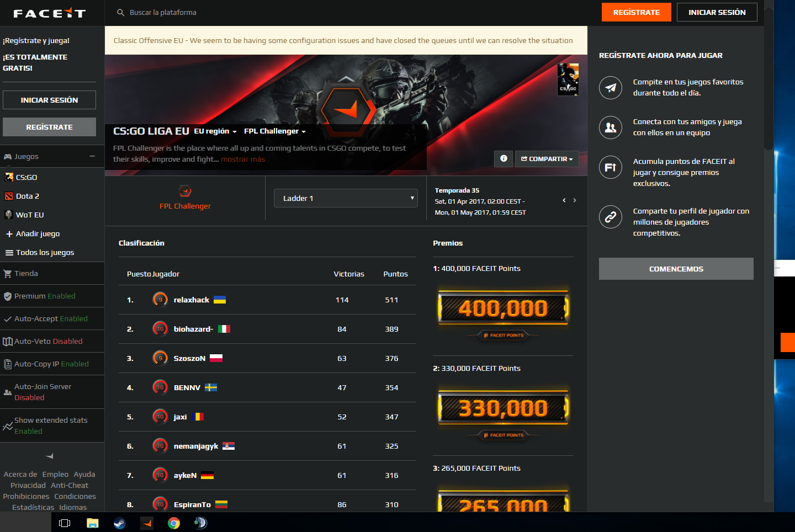The width and height of the screenshot is (795, 532).
Task: Click the COMENCEMOS button
Action: (676, 269)
